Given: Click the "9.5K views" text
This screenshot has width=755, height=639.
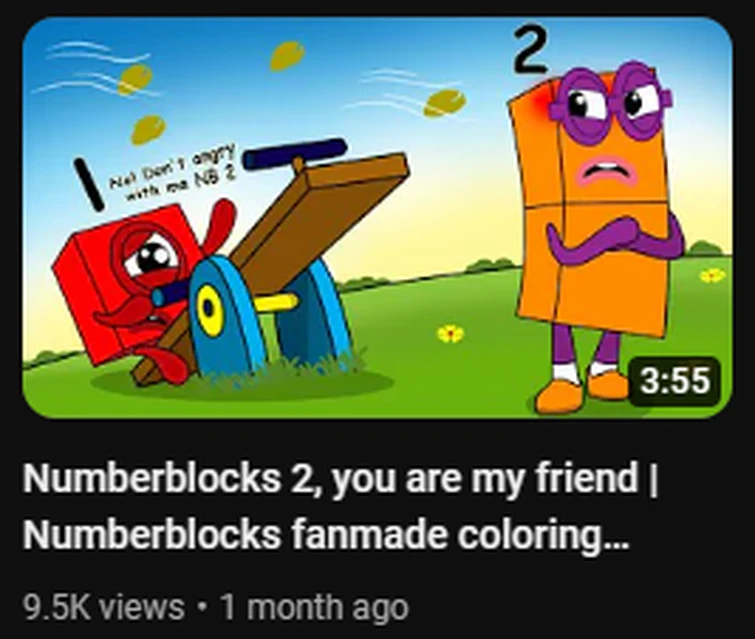Looking at the screenshot, I should click(104, 607).
